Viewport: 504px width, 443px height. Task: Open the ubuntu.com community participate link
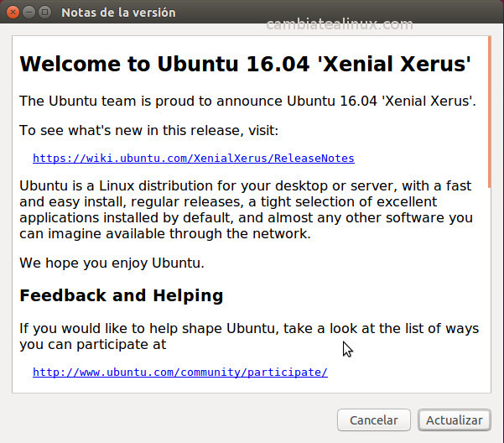[x=180, y=372]
